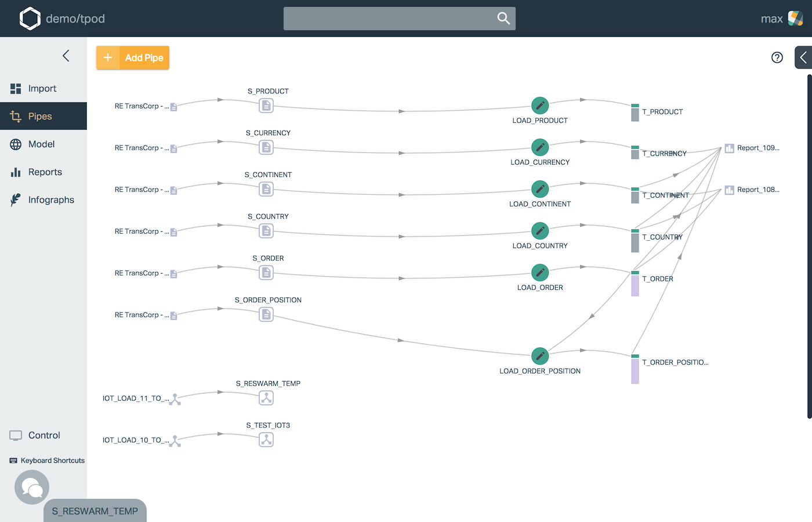Click the user avatar next to max

point(794,18)
